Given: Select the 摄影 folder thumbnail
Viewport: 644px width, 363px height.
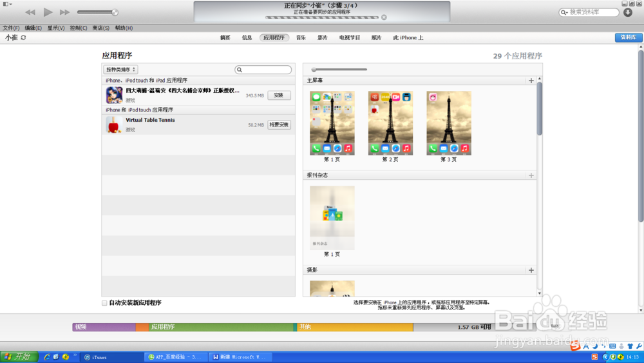Looking at the screenshot, I should [x=332, y=288].
